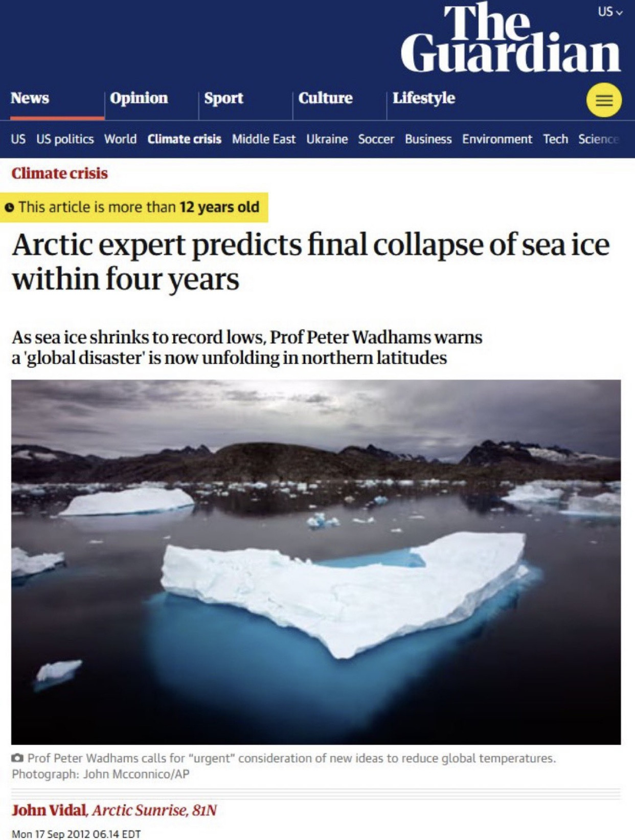
Task: Select Climate crisis in the subnav bar
Action: pyautogui.click(x=185, y=139)
